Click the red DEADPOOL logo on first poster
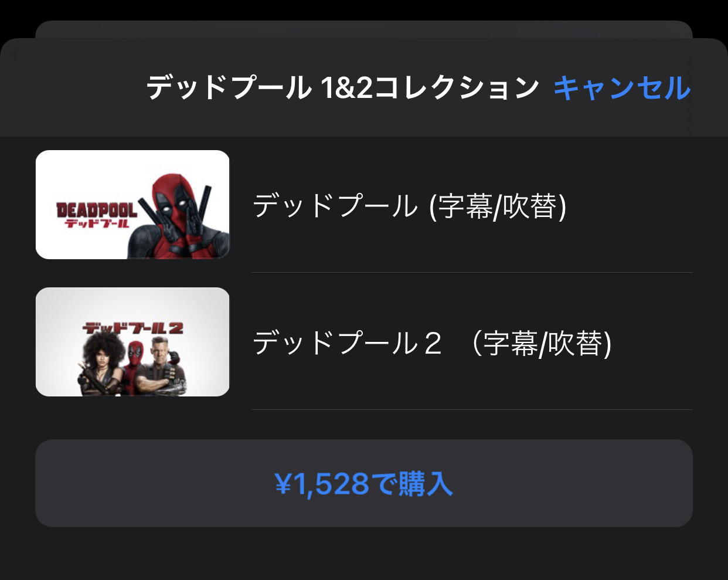This screenshot has height=580, width=728. (x=96, y=210)
